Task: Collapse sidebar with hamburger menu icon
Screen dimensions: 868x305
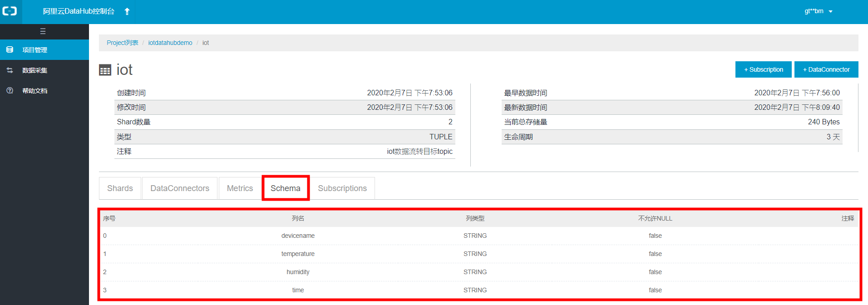Action: tap(43, 31)
